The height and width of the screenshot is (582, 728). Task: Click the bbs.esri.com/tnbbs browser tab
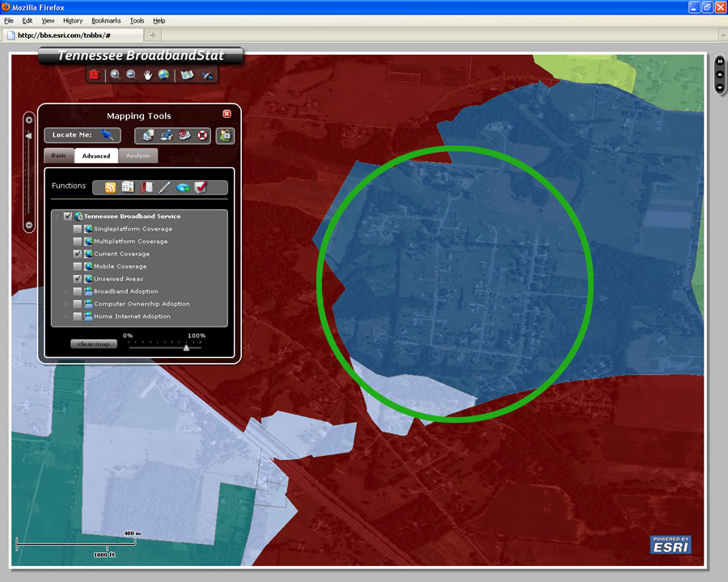(73, 36)
